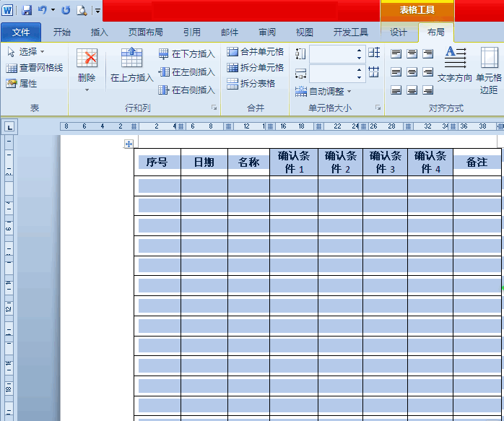Decrease the column width with down spinner
504x421 pixels.
click(360, 78)
